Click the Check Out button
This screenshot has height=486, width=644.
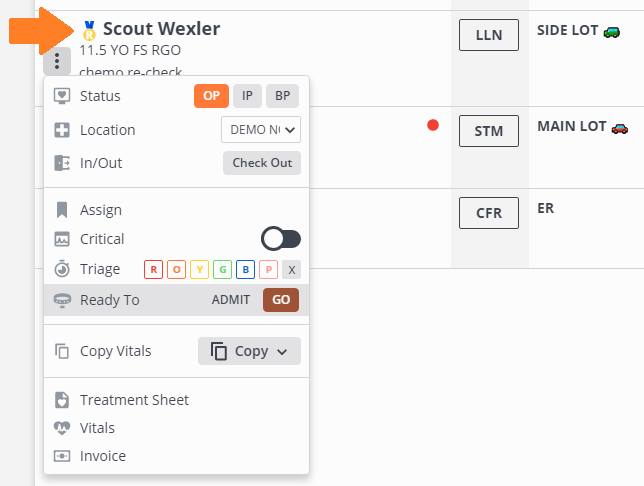[262, 163]
